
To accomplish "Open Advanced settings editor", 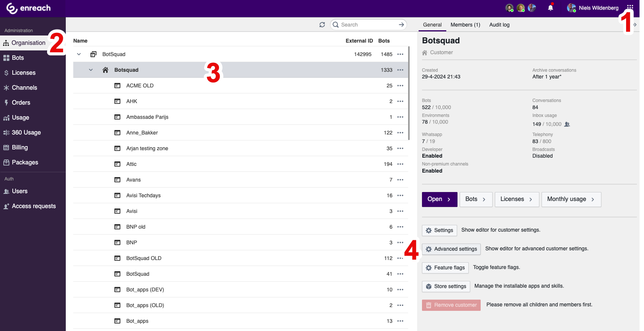I will 451,249.
